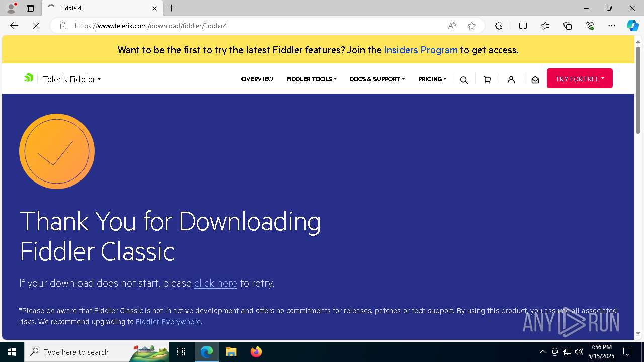Expand the Fiddler Tools menu
Viewport: 644px width, 362px height.
pyautogui.click(x=311, y=79)
